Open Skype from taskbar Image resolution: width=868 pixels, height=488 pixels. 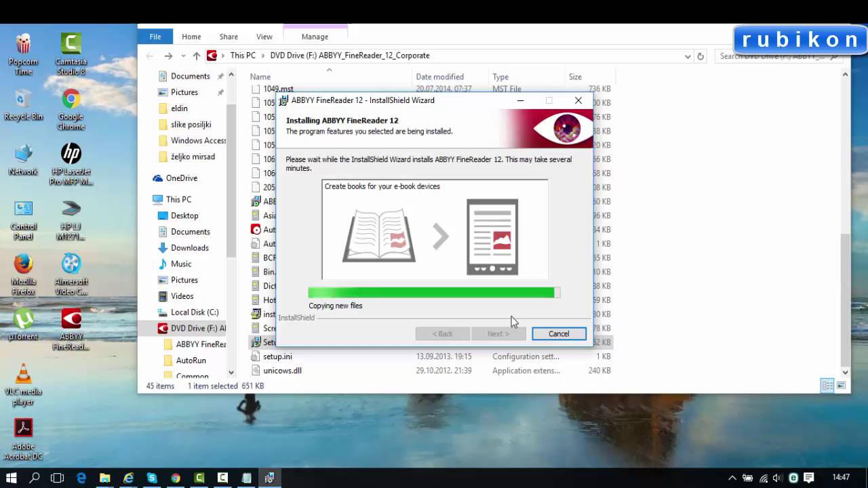point(152,478)
